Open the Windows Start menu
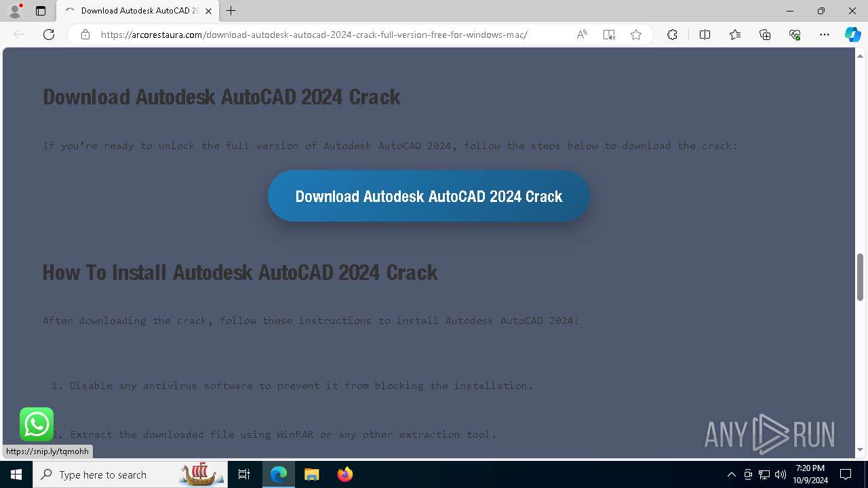The width and height of the screenshot is (868, 488). coord(16,474)
